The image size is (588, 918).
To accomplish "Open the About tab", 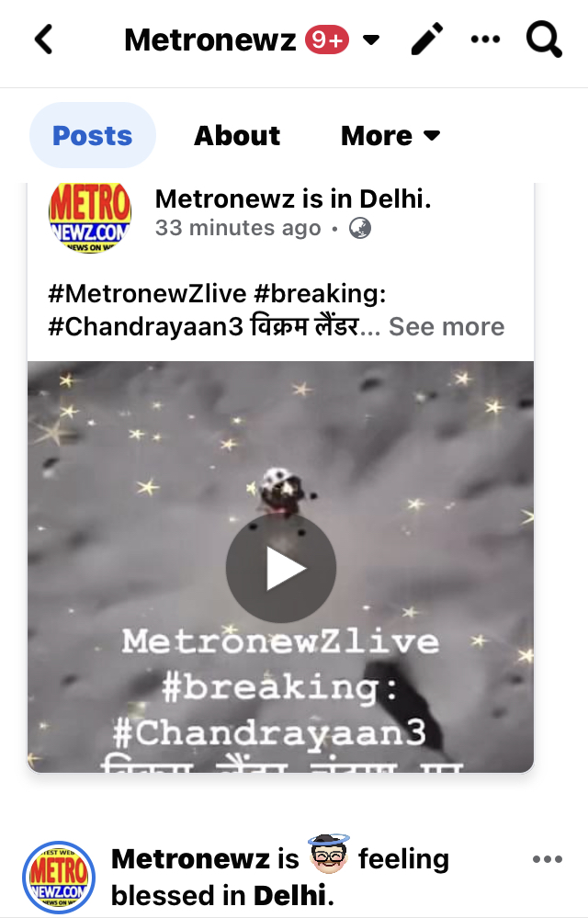I will click(237, 136).
